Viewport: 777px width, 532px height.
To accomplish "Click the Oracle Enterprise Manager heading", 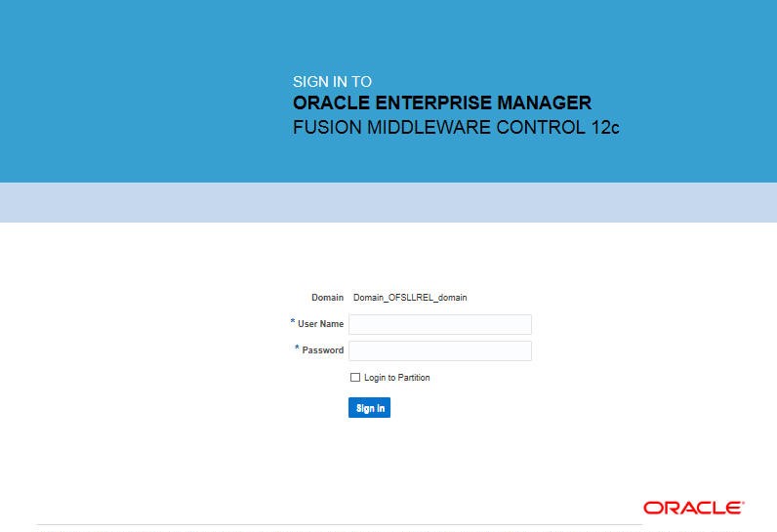I will point(442,103).
